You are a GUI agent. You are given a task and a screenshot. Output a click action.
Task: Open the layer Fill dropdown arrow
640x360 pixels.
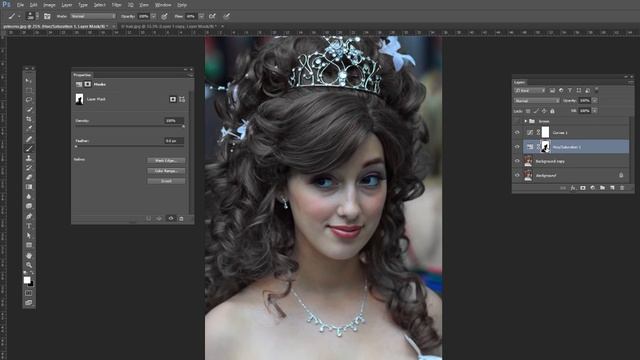click(595, 111)
